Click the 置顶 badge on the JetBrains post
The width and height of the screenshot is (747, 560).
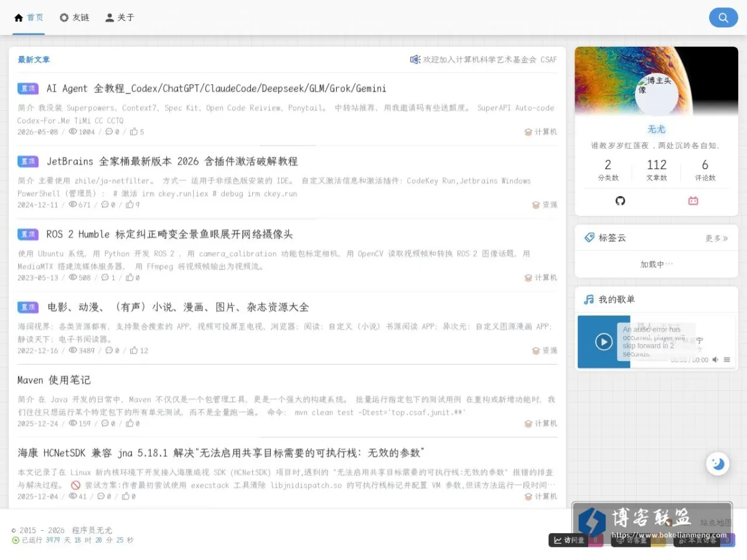(28, 161)
